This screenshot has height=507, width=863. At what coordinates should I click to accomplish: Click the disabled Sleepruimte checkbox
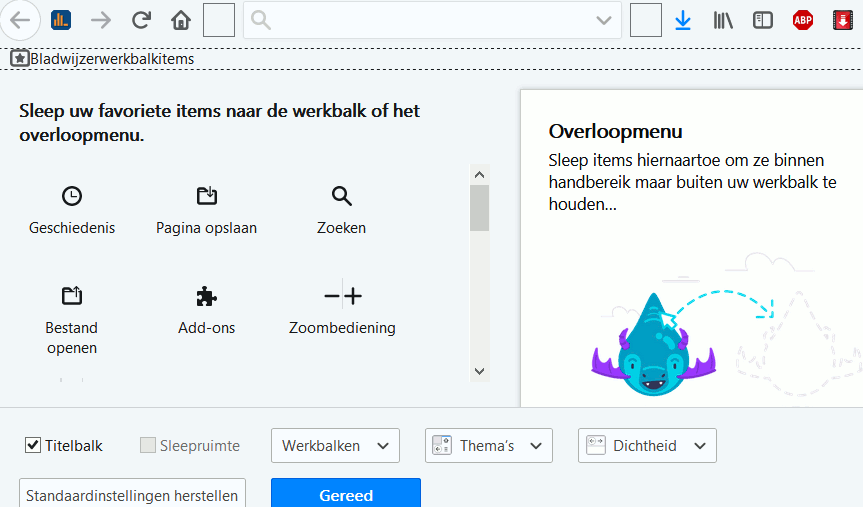[x=148, y=445]
